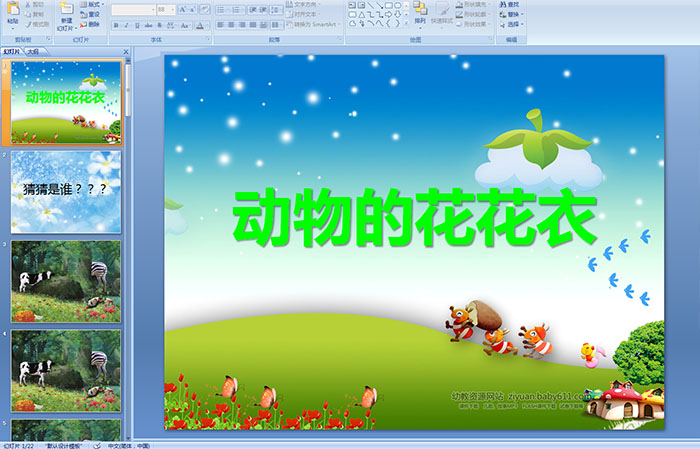Click the Distributed alignment button
The height and width of the screenshot is (449, 700).
[x=263, y=25]
